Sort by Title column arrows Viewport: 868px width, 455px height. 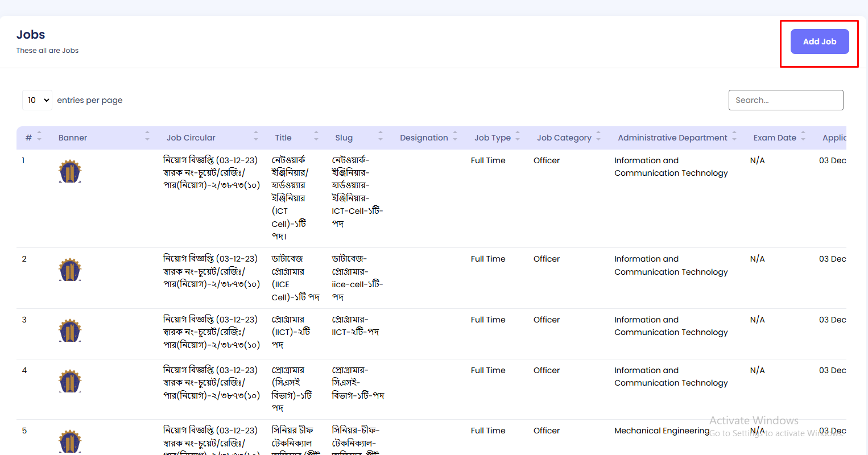pos(316,137)
